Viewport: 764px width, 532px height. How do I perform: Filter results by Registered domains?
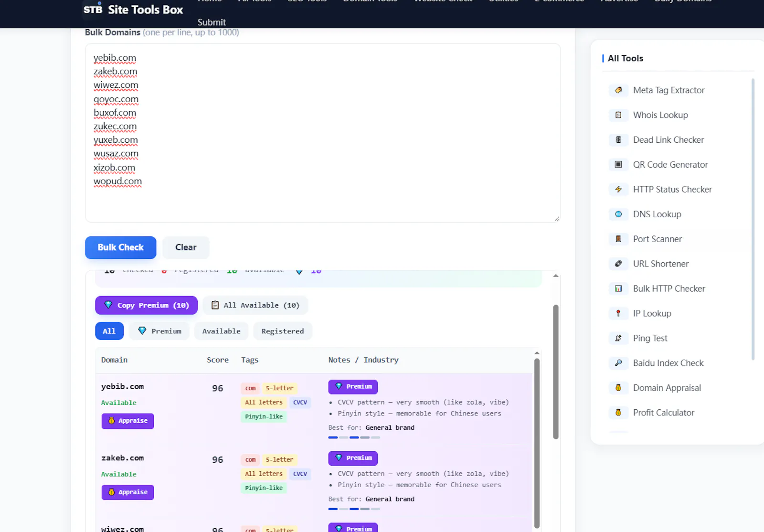click(x=283, y=331)
